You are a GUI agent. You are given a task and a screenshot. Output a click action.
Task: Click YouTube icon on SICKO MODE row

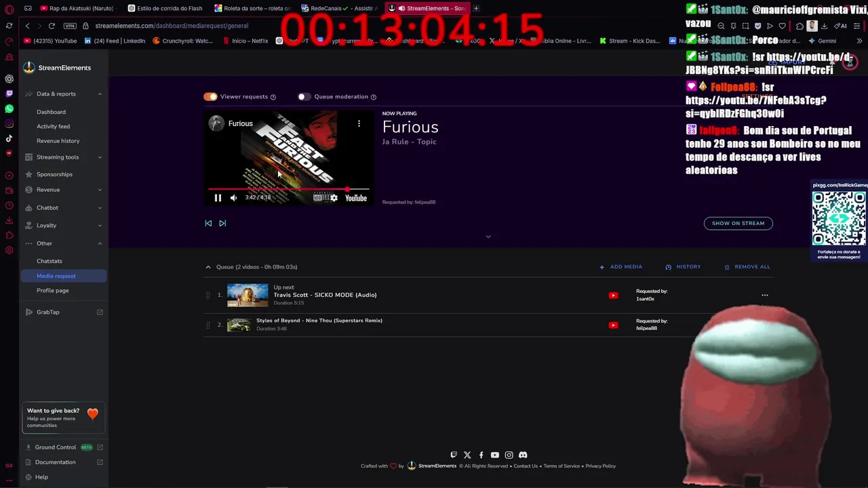pyautogui.click(x=613, y=296)
